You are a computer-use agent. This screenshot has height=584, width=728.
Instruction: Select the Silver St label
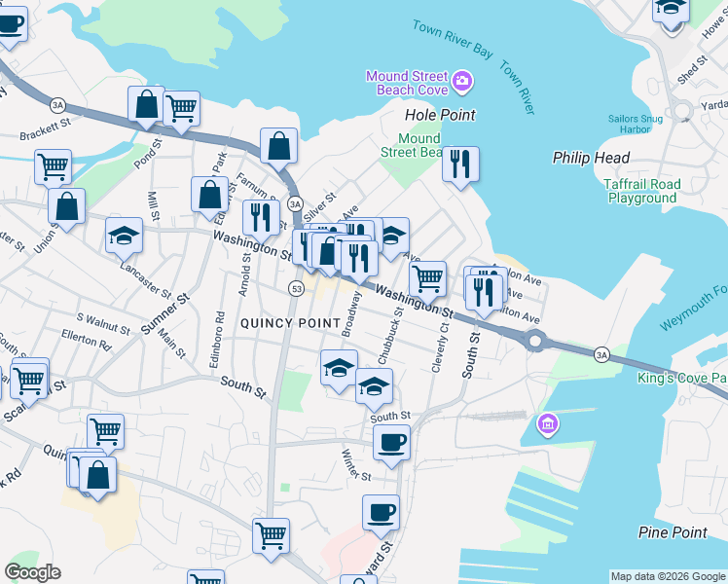(x=319, y=207)
